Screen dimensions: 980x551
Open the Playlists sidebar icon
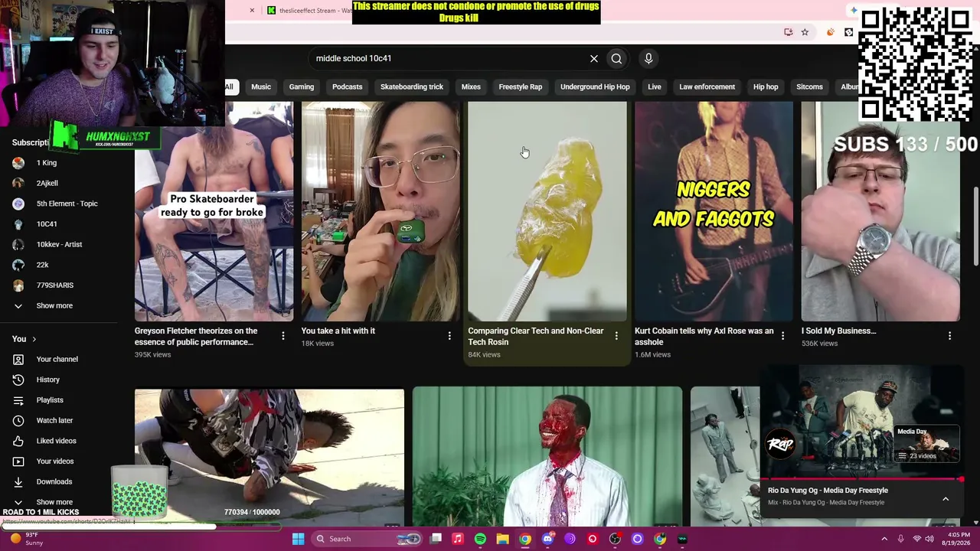click(x=18, y=400)
